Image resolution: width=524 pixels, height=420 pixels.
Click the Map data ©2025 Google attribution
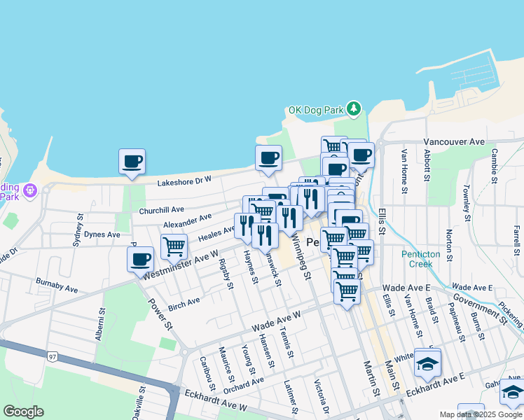[481, 414]
